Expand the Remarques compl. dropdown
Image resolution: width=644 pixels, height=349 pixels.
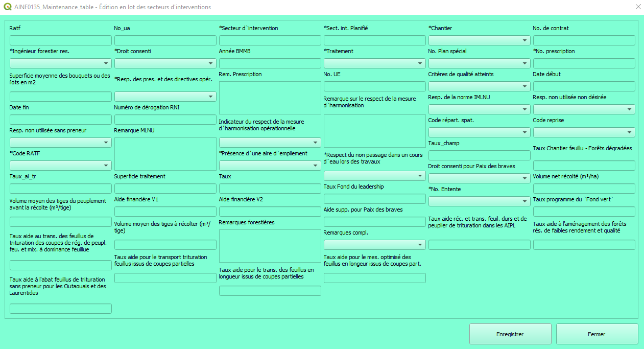pyautogui.click(x=375, y=245)
